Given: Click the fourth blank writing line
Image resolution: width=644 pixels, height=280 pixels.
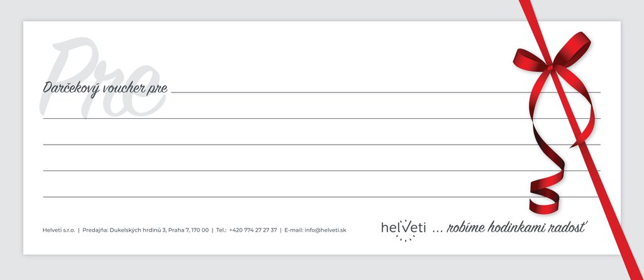Looking at the screenshot, I should tap(283, 171).
